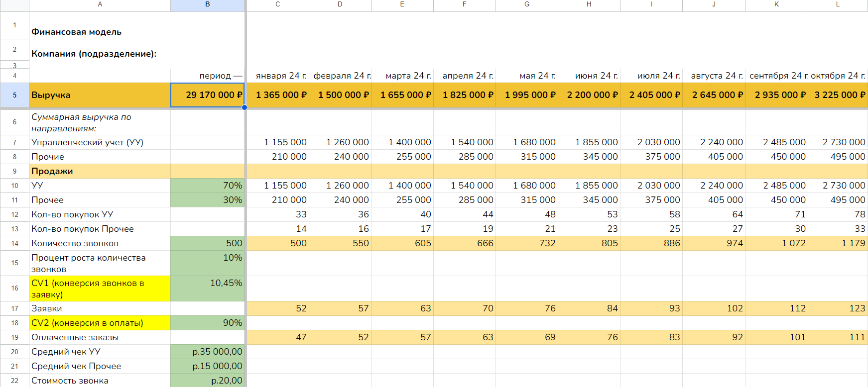Select the column A header

(x=100, y=4)
